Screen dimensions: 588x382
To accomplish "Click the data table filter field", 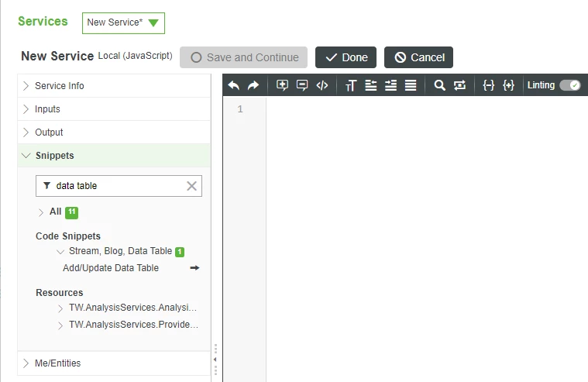I will [x=119, y=186].
